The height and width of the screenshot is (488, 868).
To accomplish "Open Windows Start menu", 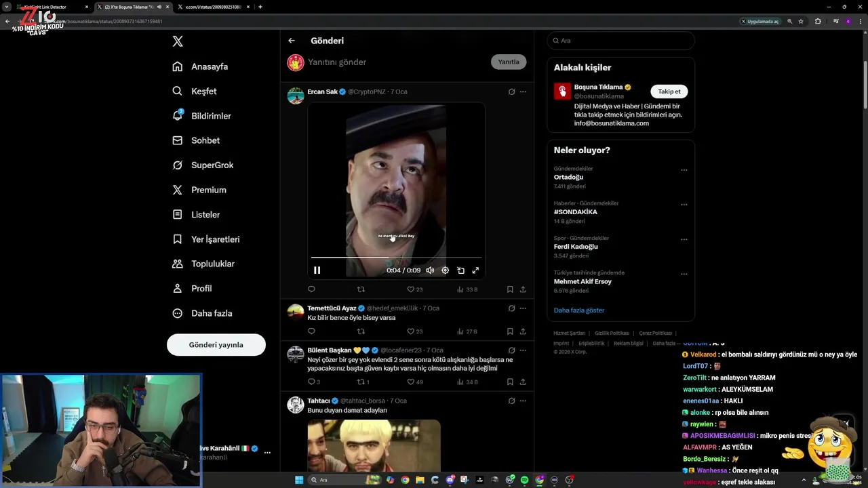I will [x=299, y=480].
